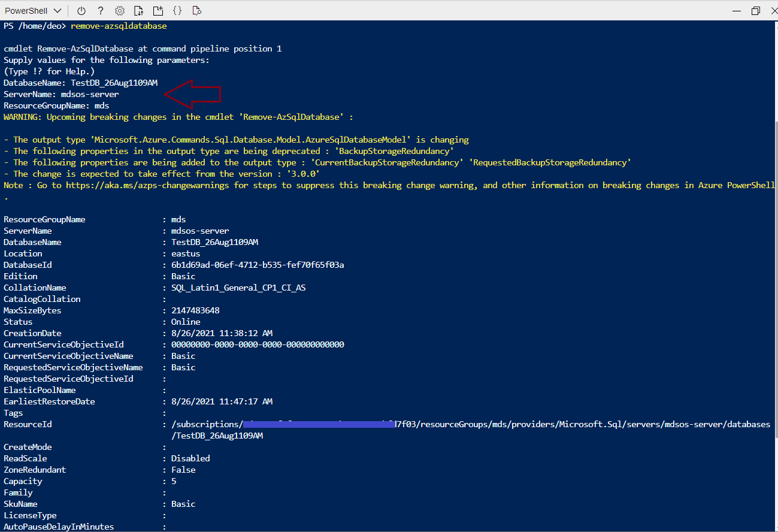The height and width of the screenshot is (532, 778).
Task: Minimize the Cloud Shell pane
Action: [x=736, y=10]
